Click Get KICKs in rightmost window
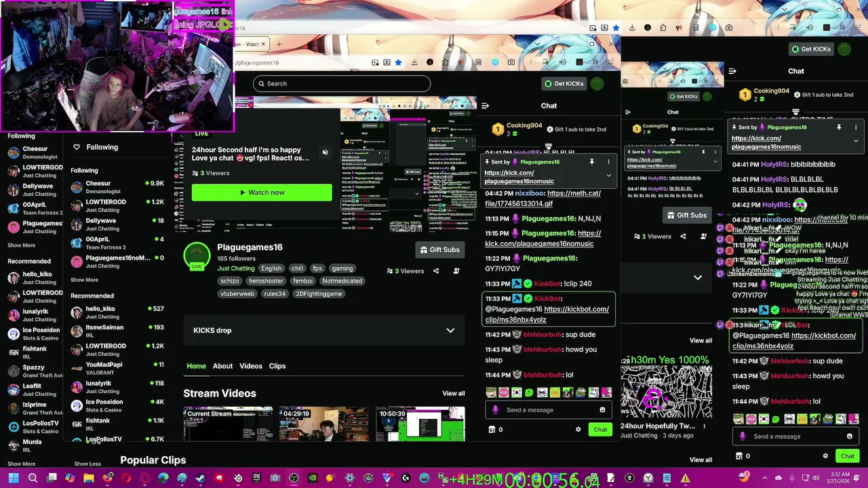 coord(810,49)
